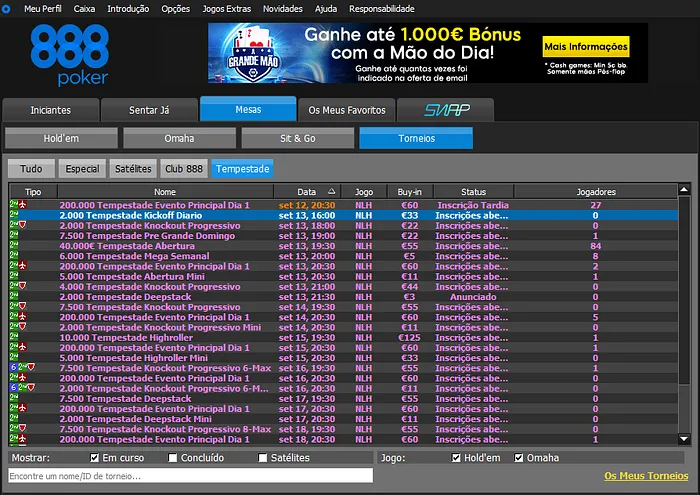The image size is (700, 495).
Task: Sort by Buy-in column header
Action: [x=410, y=191]
